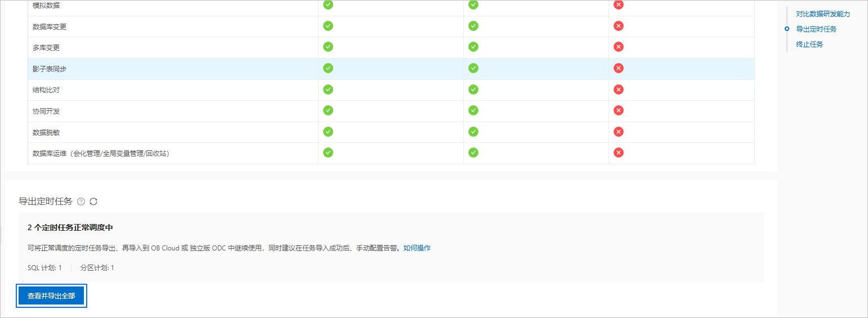868x318 pixels.
Task: Click the red cross in 结构比对 row
Action: click(619, 89)
